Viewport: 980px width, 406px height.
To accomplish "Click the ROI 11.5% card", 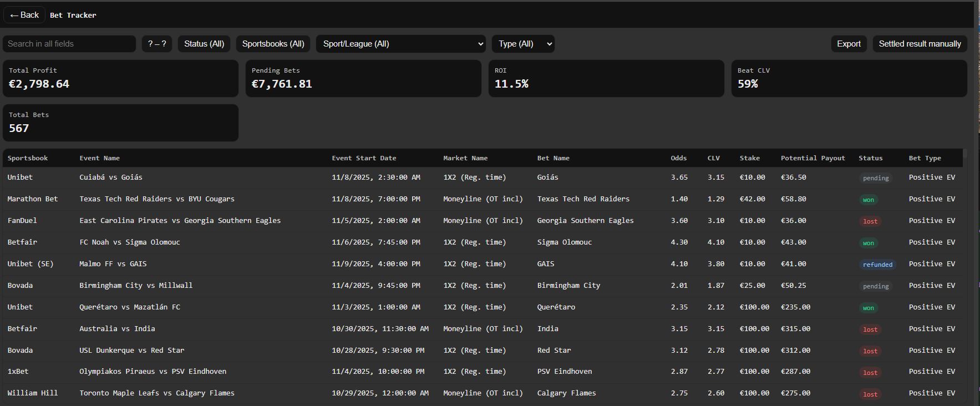I will click(x=606, y=78).
